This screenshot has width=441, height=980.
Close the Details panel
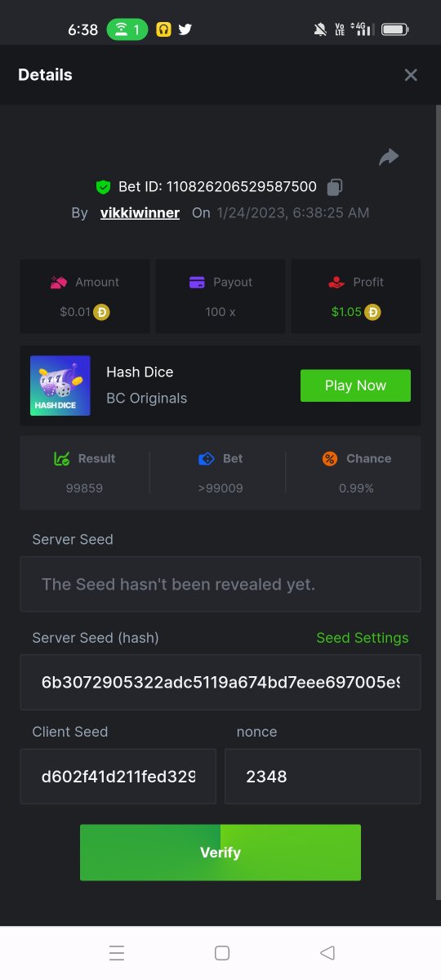[x=411, y=75]
